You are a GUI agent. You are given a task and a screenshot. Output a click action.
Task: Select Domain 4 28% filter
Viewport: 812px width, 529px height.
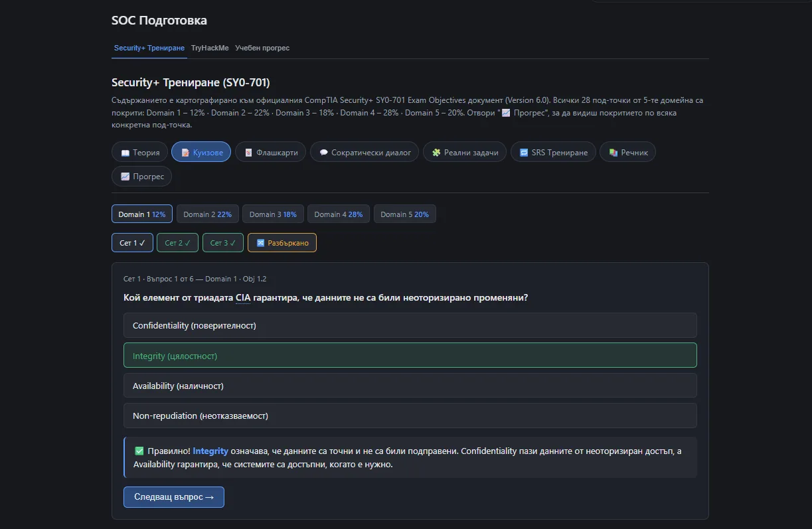pyautogui.click(x=338, y=214)
